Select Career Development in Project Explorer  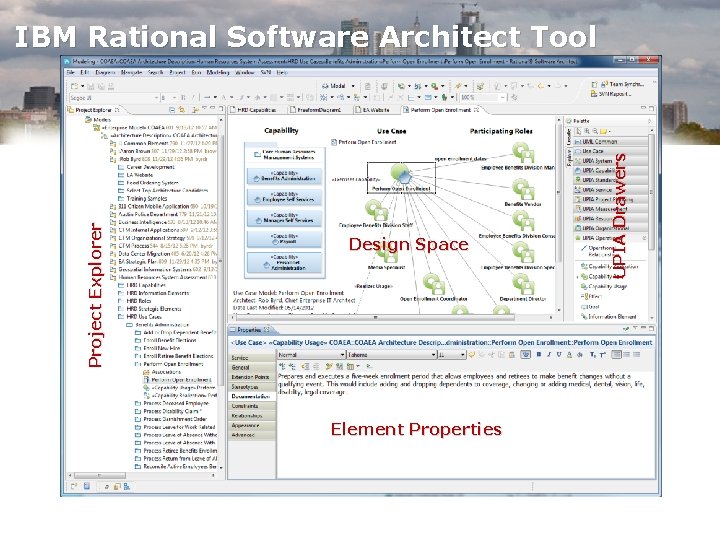coord(146,167)
